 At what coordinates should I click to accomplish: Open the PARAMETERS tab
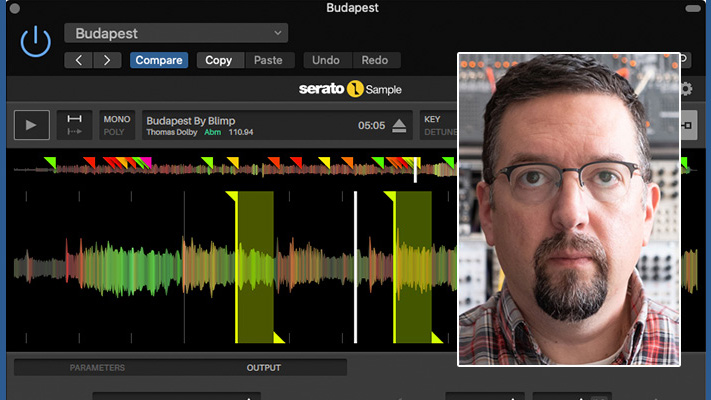(97, 368)
